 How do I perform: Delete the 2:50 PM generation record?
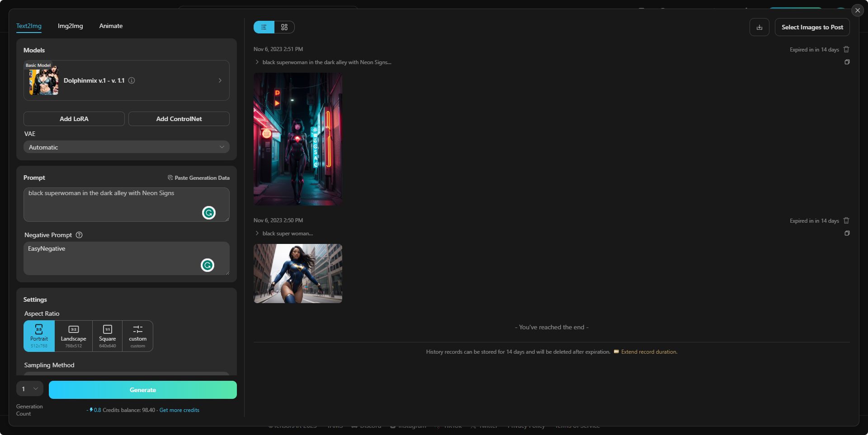846,220
